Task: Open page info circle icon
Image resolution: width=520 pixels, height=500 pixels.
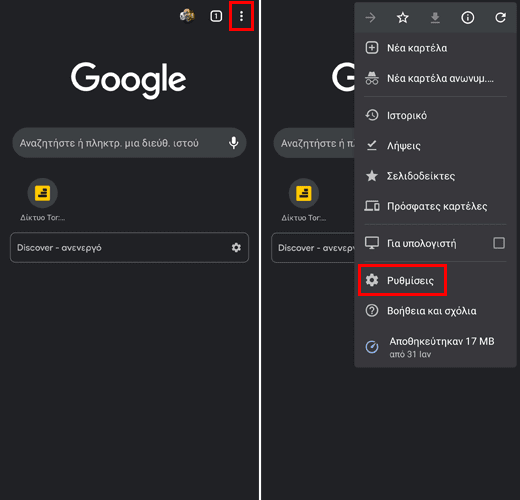Action: point(467,18)
